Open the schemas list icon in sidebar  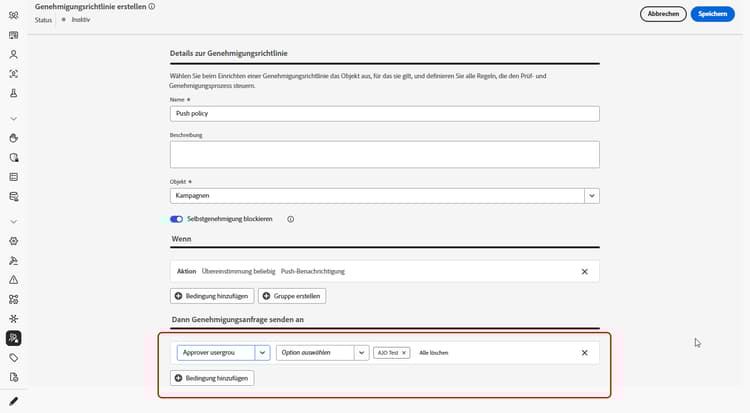[13, 177]
